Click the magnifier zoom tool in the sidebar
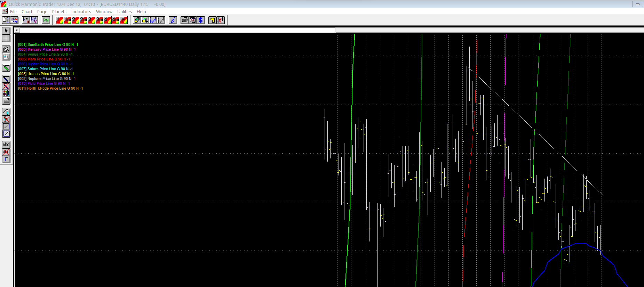Image resolution: width=644 pixels, height=287 pixels. click(x=6, y=49)
